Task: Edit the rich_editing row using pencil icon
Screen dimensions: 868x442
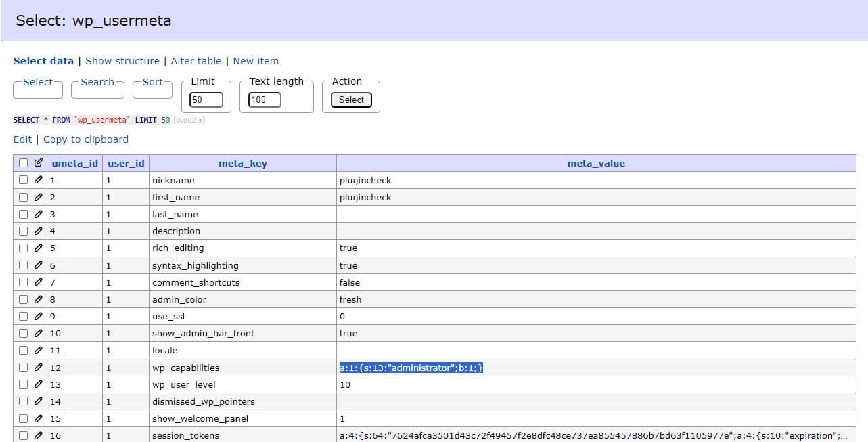Action: click(38, 248)
